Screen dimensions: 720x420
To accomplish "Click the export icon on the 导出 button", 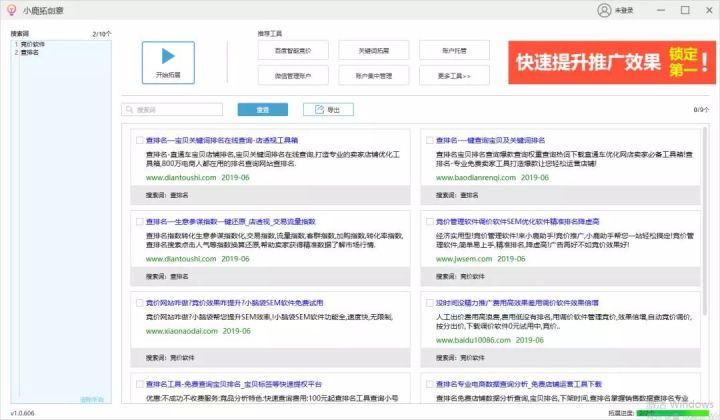I will (319, 109).
